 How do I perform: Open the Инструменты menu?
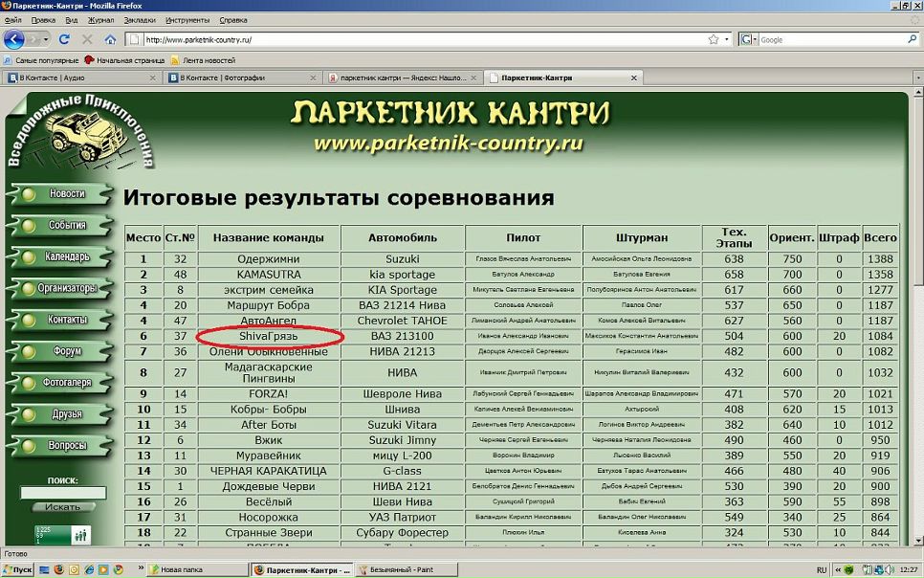pos(187,20)
